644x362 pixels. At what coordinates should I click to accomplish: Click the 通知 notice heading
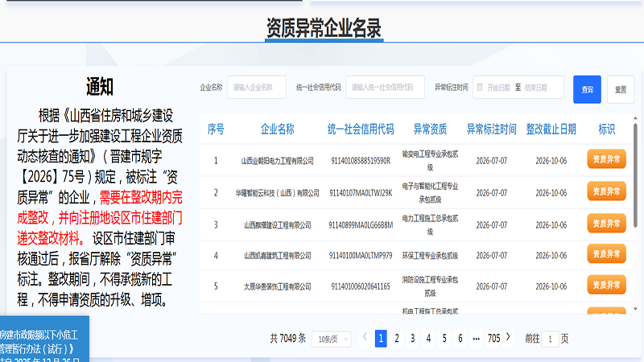pyautogui.click(x=100, y=87)
